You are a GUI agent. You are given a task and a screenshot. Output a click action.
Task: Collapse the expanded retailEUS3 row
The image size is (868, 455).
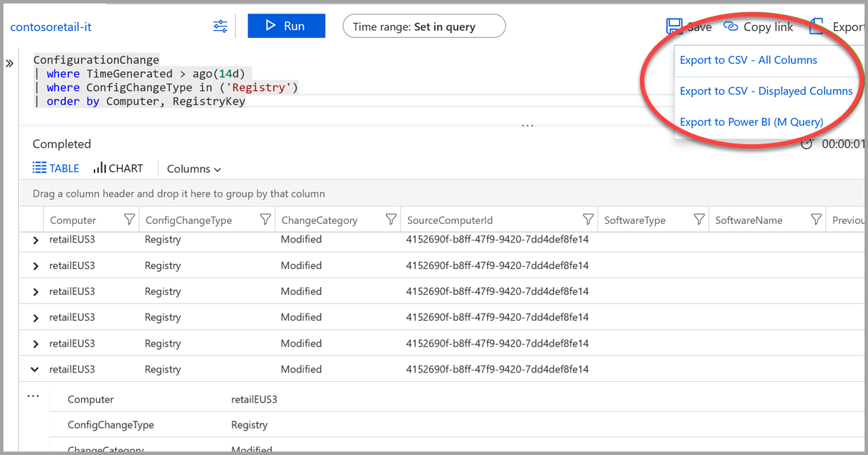coord(34,370)
